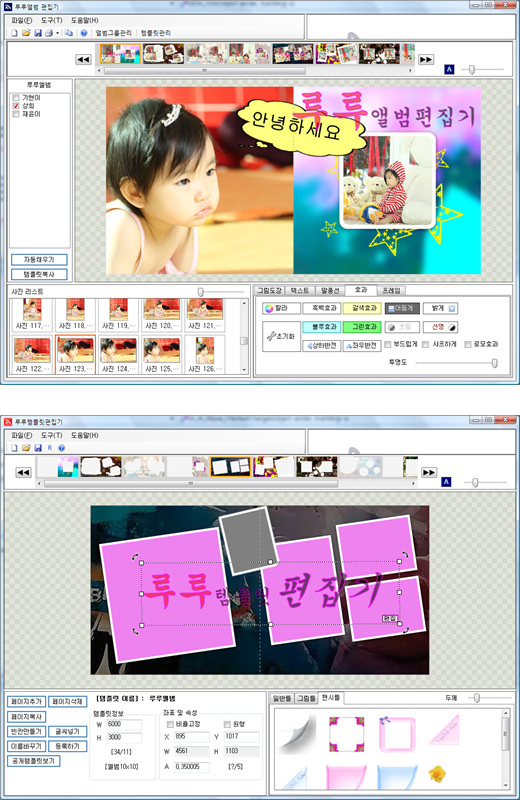
Task: Enable 샤프하게 checkbox
Action: click(425, 344)
